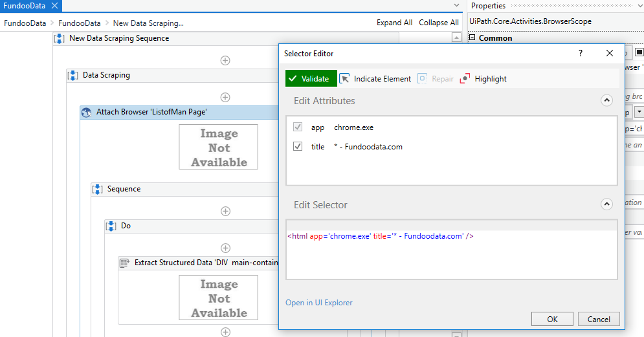The width and height of the screenshot is (644, 337).
Task: Select the app value 'chrome.exe'
Action: (353, 127)
